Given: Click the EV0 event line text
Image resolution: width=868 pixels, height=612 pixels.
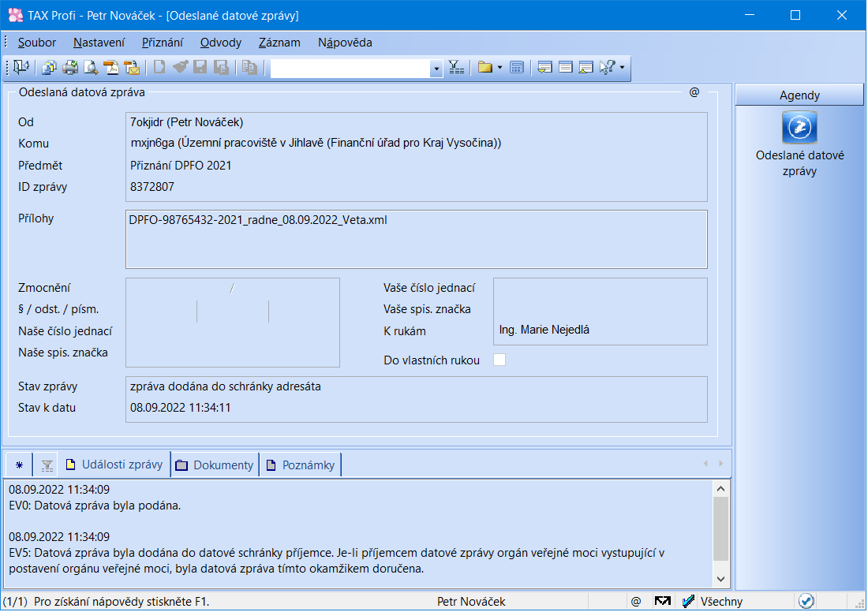Looking at the screenshot, I should 95,506.
